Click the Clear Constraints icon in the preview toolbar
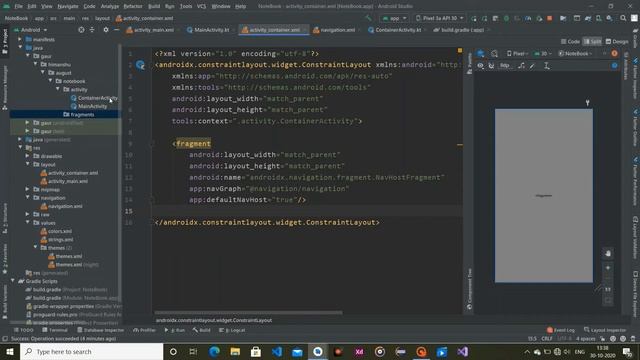Screen dimensions: 640x360 (521, 65)
